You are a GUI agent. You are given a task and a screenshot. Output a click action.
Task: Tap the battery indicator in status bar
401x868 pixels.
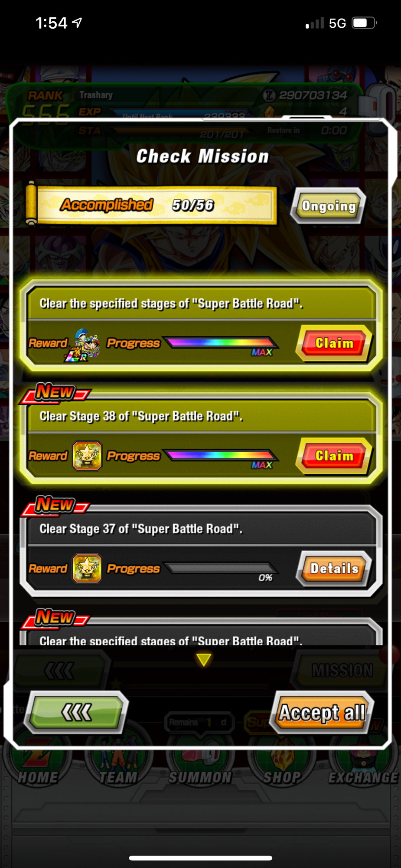[364, 23]
